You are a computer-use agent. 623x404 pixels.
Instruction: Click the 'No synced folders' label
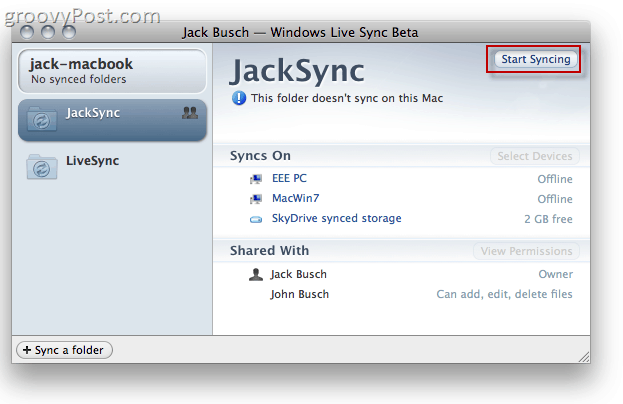pos(79,79)
